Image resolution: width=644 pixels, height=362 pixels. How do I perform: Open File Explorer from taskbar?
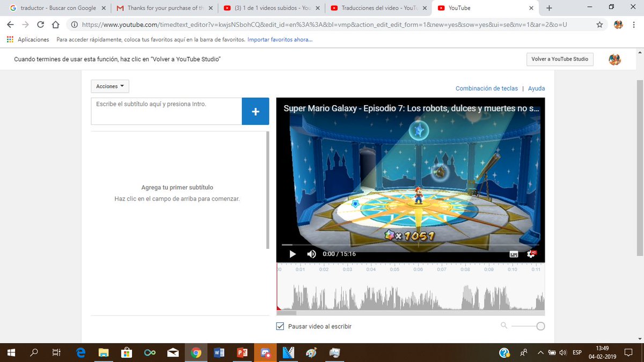104,352
